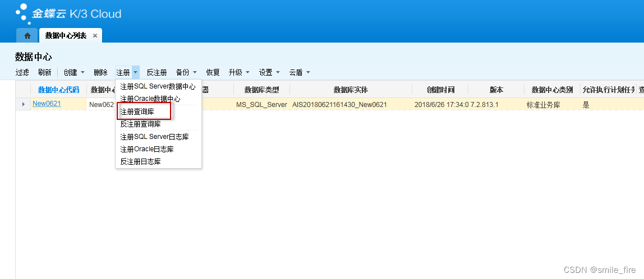Click the 数据库实体 column header
The height and width of the screenshot is (279, 644).
click(351, 90)
